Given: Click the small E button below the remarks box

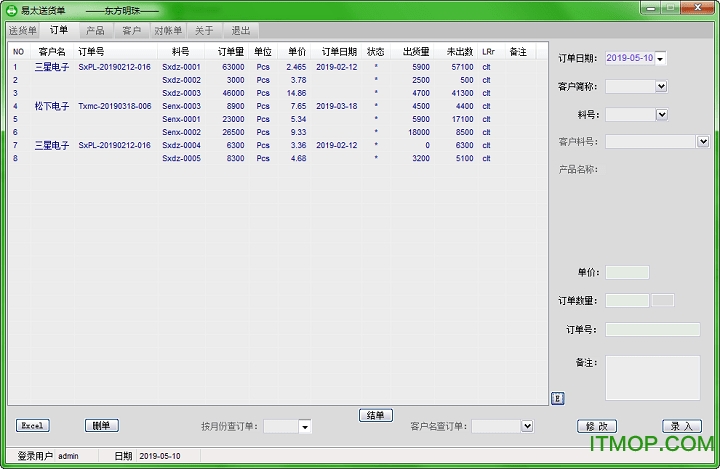Looking at the screenshot, I should (557, 399).
